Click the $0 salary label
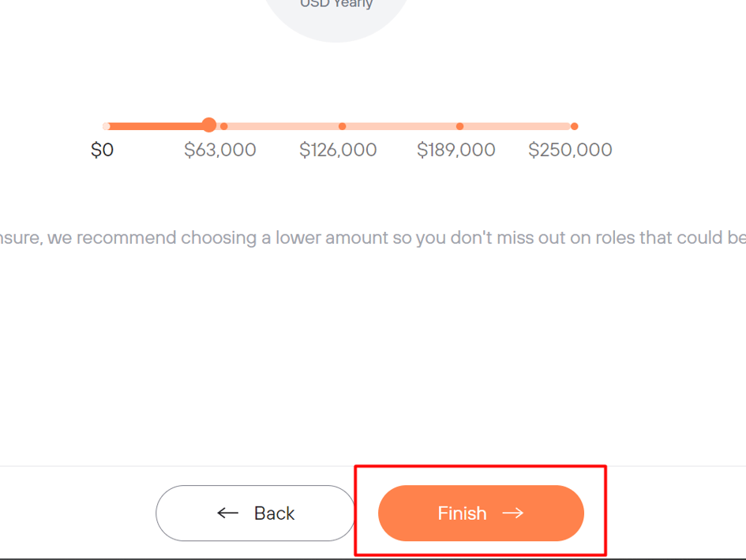Viewport: 746px width, 560px height. click(x=103, y=149)
